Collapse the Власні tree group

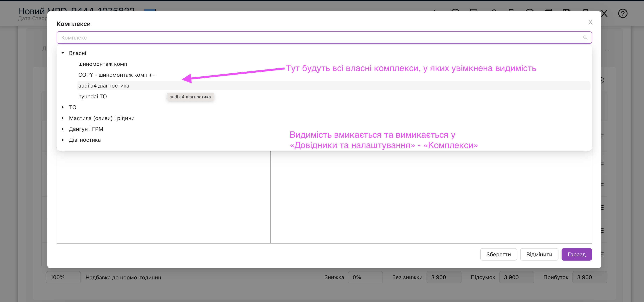click(63, 53)
